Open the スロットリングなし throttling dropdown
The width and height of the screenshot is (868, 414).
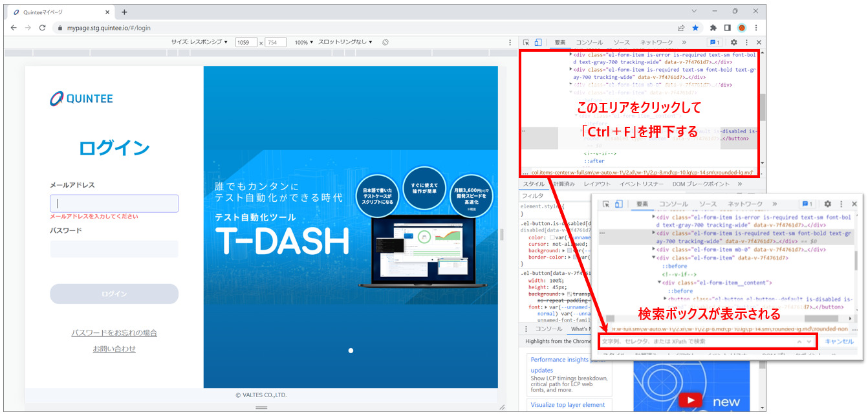[345, 42]
